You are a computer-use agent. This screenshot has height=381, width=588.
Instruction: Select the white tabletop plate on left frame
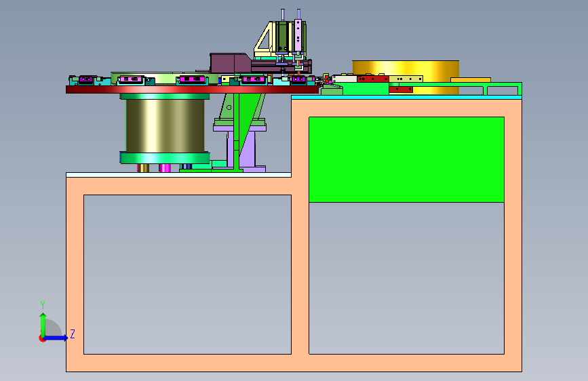coord(178,175)
